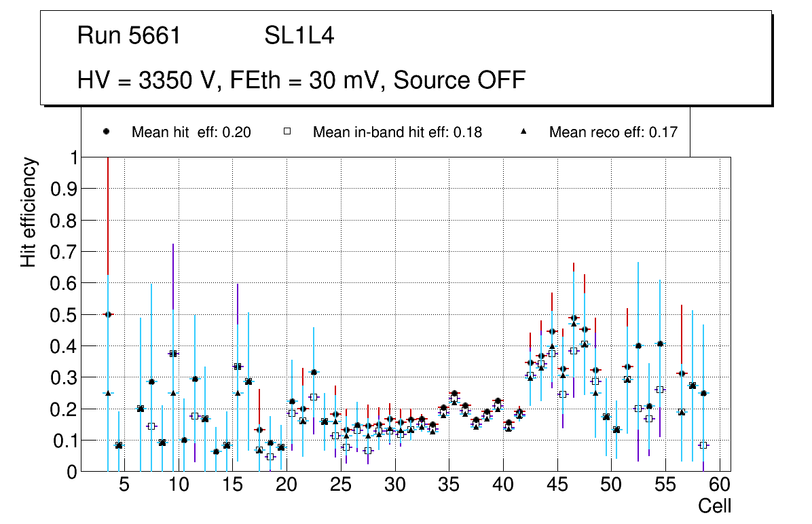812x524 pixels.
Task: Click the black triangle marker in the legend
Action: pyautogui.click(x=523, y=132)
